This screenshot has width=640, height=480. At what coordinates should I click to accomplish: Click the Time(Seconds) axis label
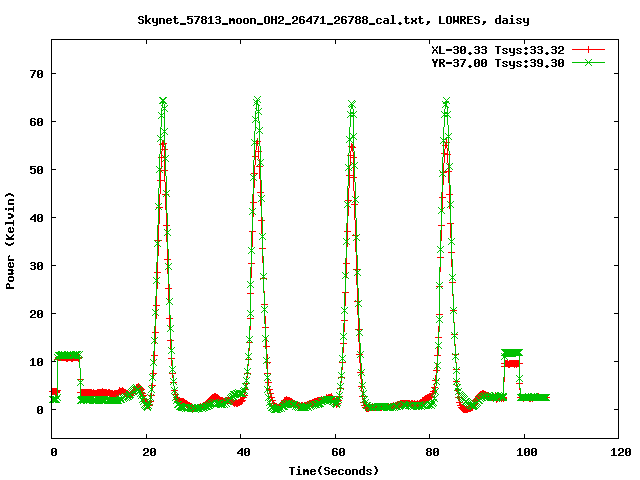[334, 471]
